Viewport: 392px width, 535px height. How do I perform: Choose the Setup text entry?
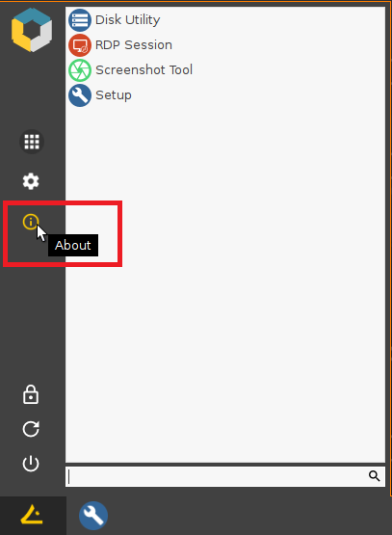114,95
